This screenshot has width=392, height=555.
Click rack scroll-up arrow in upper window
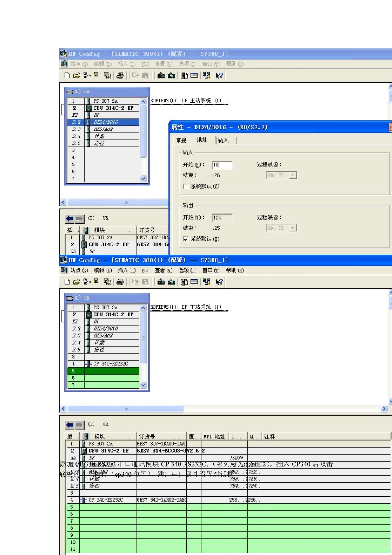[x=143, y=101]
